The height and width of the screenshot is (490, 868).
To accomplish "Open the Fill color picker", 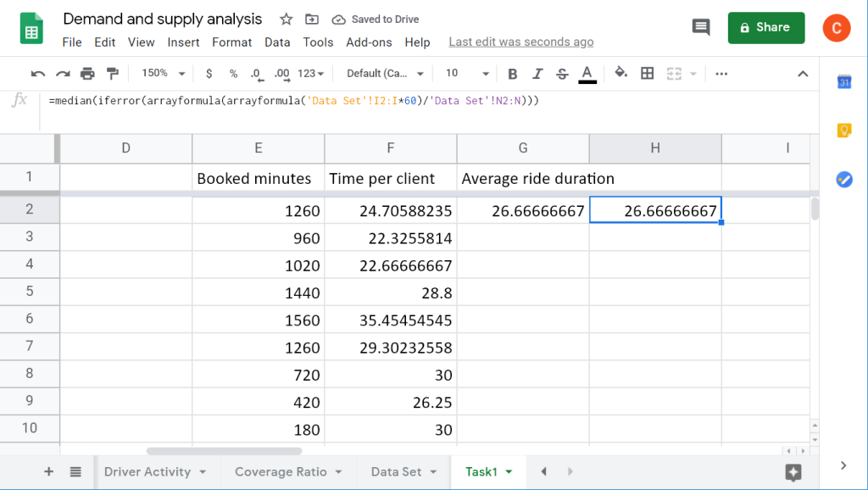I will (x=621, y=74).
